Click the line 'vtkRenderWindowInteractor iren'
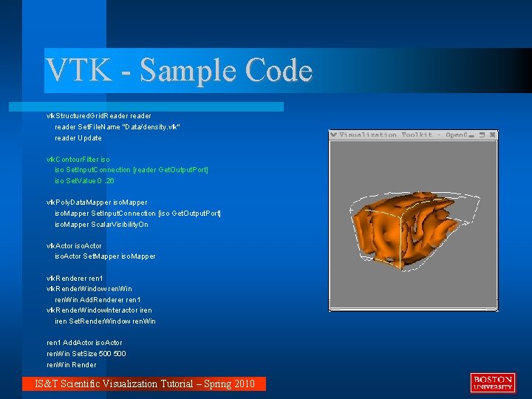Viewport: 532px width, 399px height. (99, 310)
